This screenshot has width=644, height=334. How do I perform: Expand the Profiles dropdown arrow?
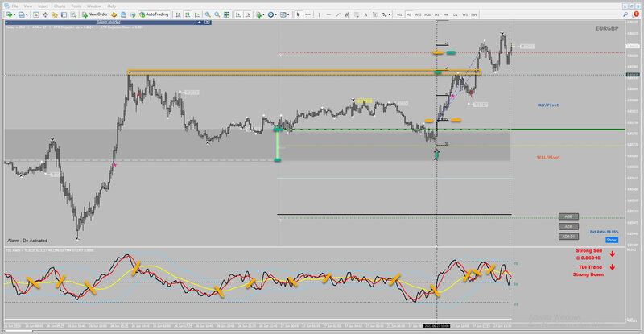coord(27,14)
